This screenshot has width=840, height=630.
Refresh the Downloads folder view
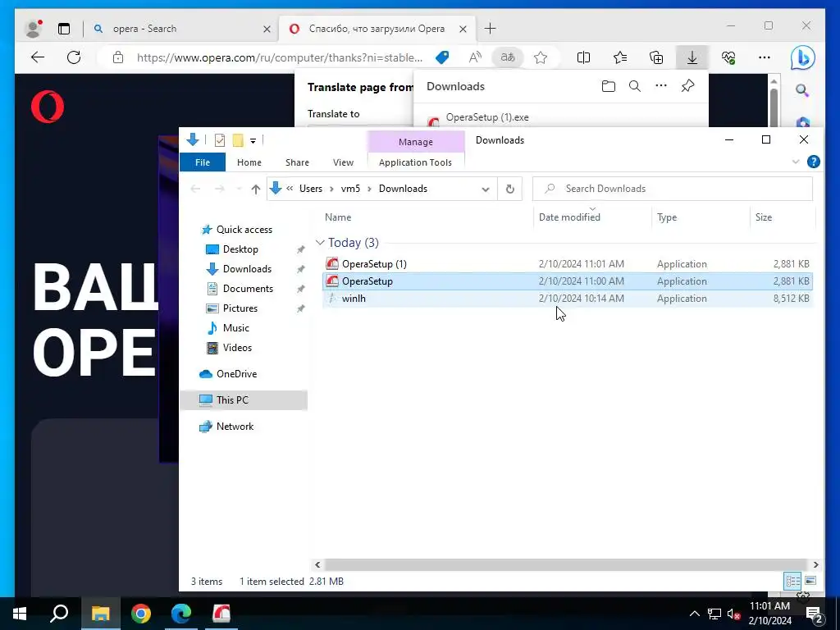click(x=510, y=189)
